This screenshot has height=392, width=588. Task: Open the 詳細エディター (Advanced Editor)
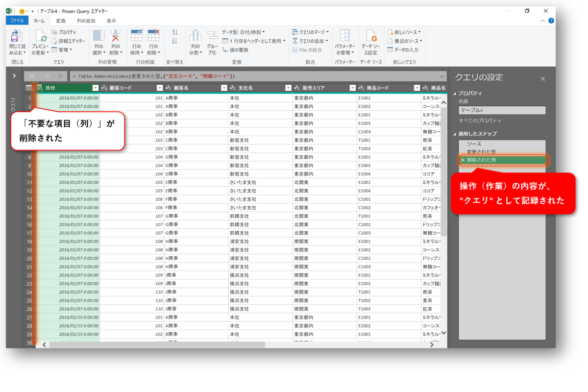(68, 41)
